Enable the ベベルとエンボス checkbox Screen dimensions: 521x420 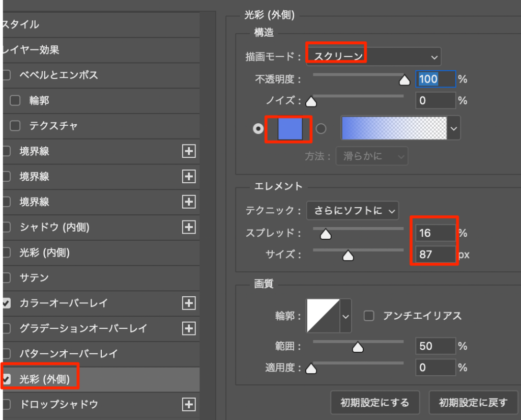(x=6, y=75)
